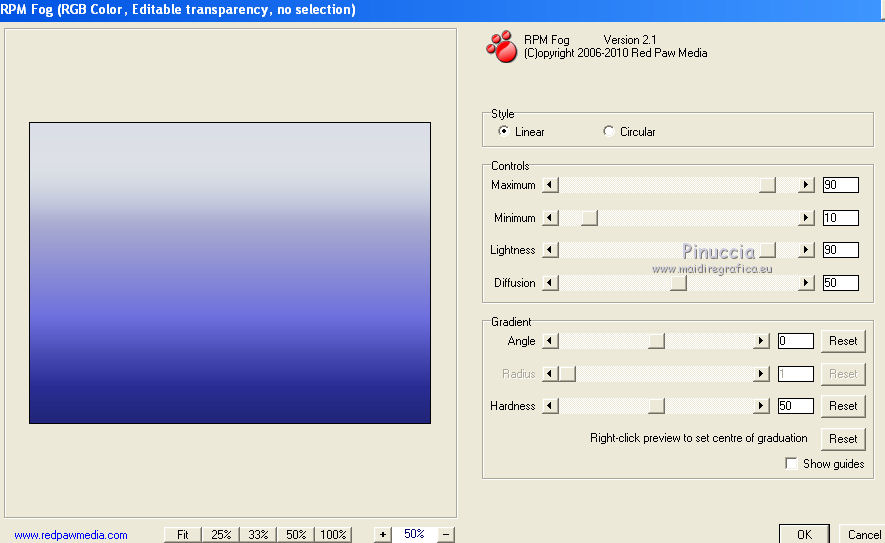Click the right arrow of Diffusion slider
Viewport: 885px width, 543px height.
pyautogui.click(x=805, y=282)
